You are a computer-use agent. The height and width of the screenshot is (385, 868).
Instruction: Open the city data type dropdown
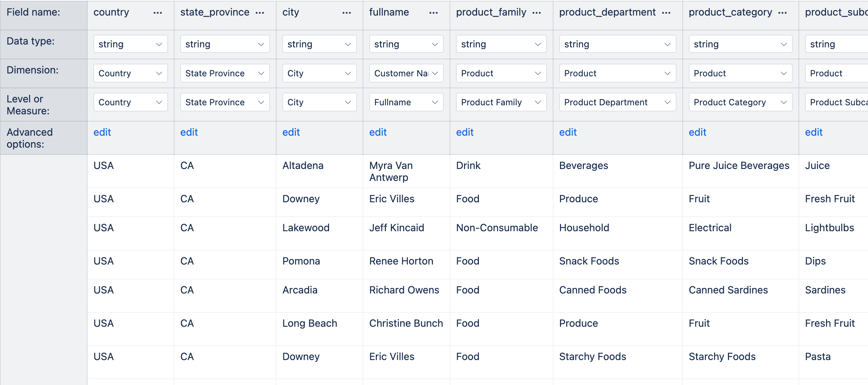point(319,44)
